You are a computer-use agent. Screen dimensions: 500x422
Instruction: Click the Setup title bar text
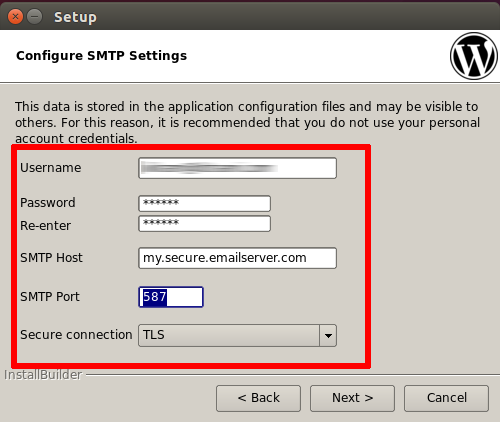coord(75,17)
